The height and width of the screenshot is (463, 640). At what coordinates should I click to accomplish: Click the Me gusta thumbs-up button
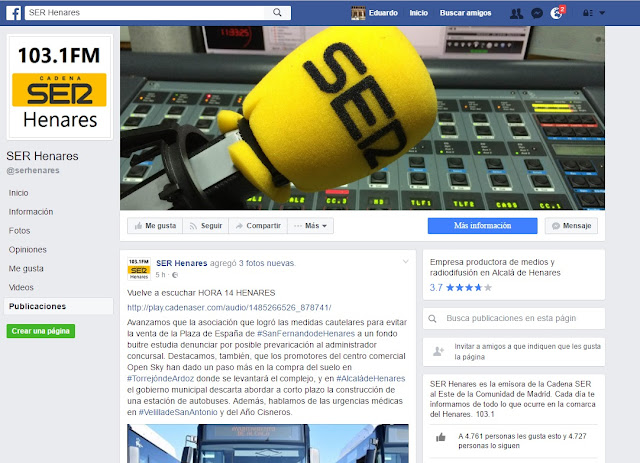(x=155, y=226)
